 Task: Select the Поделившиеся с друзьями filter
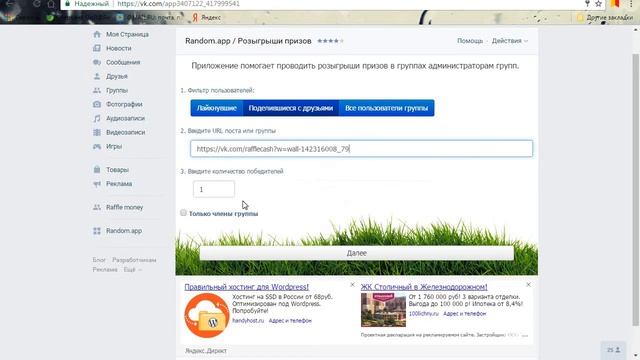(x=291, y=108)
